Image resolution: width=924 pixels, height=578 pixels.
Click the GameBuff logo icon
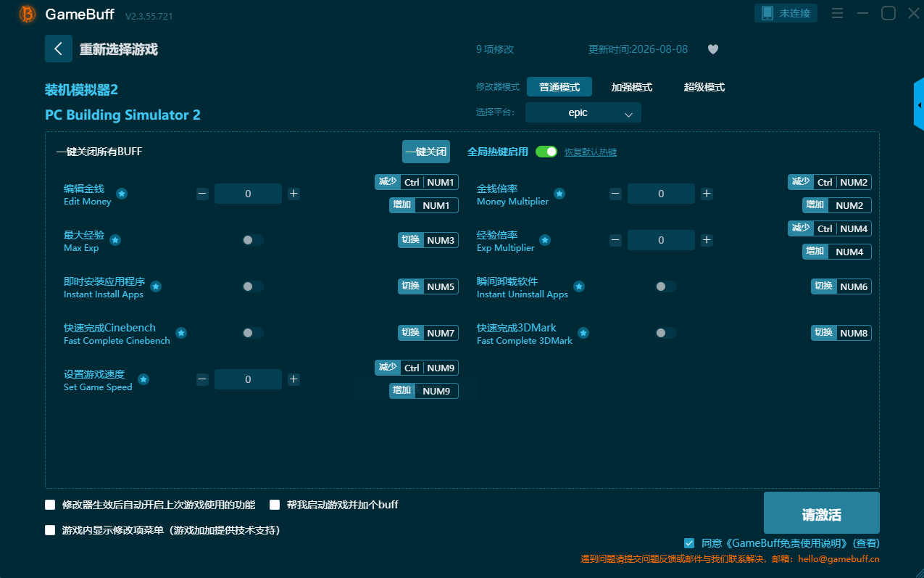pos(28,14)
